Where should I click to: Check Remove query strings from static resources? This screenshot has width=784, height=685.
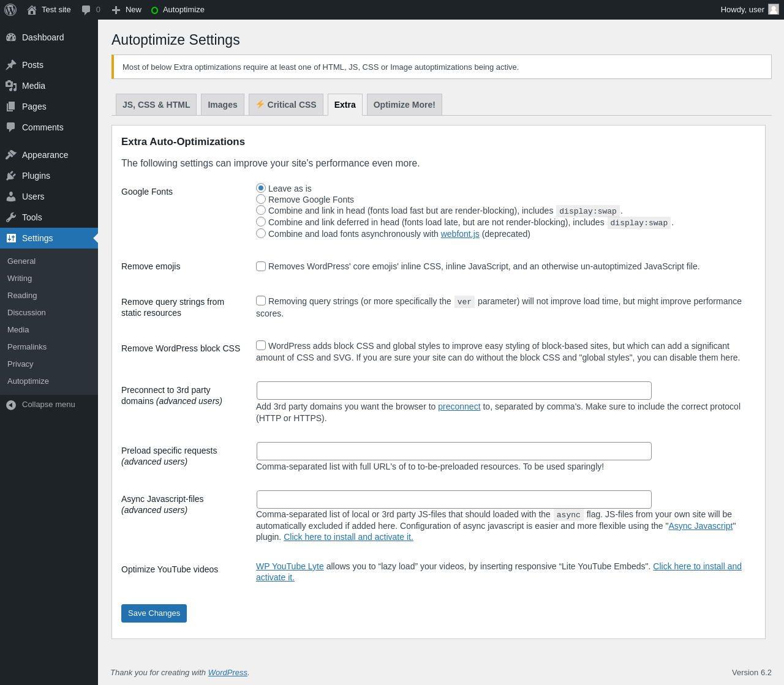(x=261, y=301)
